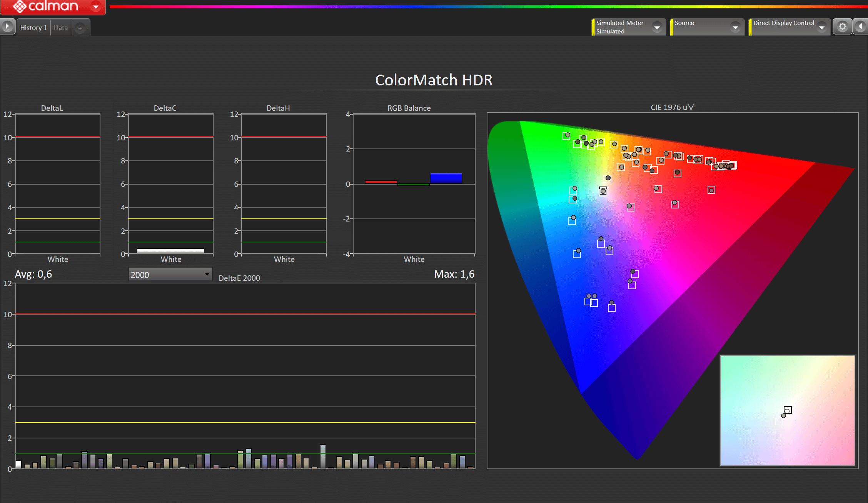Image resolution: width=868 pixels, height=503 pixels.
Task: Click the Direct Display Control panel label
Action: pos(783,23)
